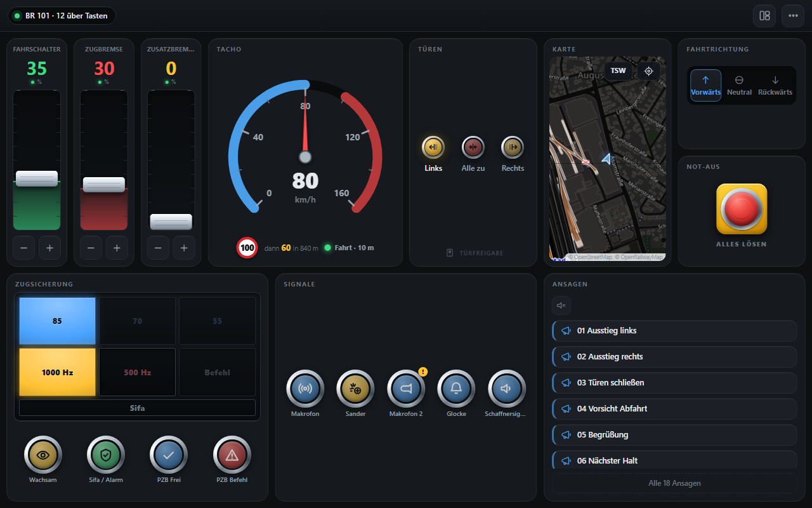The width and height of the screenshot is (812, 508).
Task: Reset the Sifa / Alarm button
Action: (x=106, y=455)
